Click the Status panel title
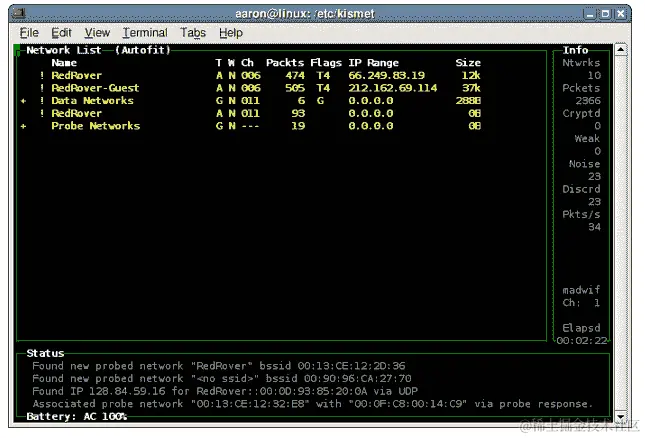Screen dimensions: 645x438 pos(45,353)
